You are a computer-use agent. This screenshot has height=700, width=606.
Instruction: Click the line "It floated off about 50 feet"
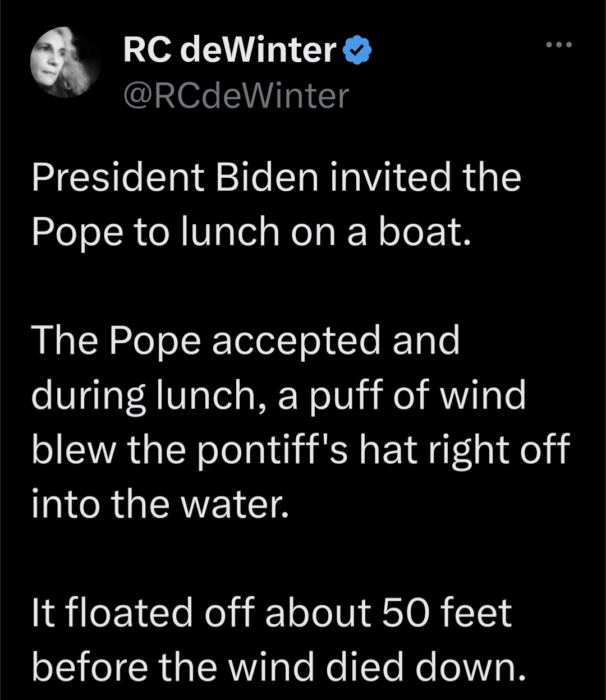pos(272,612)
